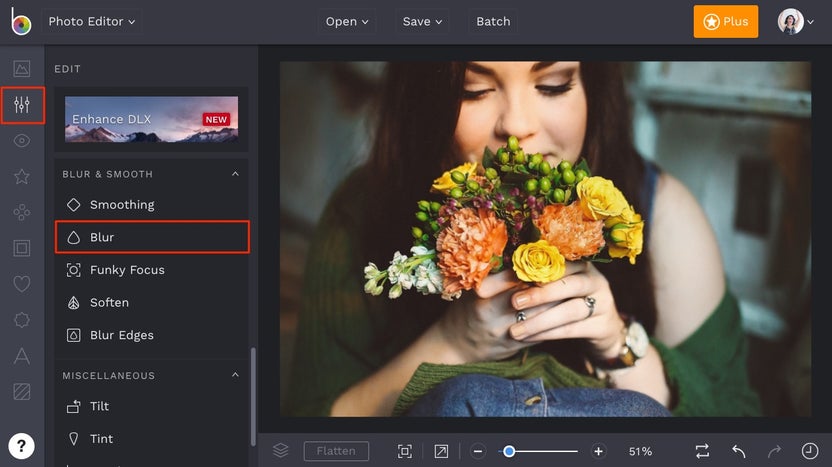
Task: Open the Touch Up eye sidebar icon
Action: click(x=22, y=141)
